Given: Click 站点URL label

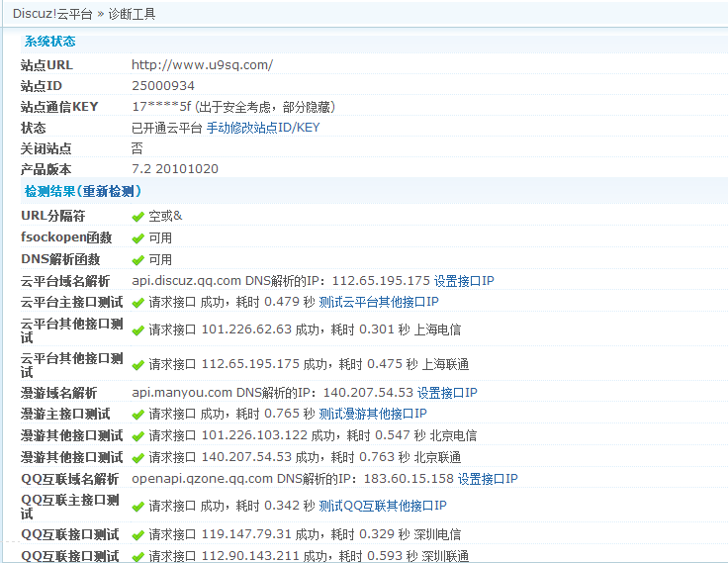Looking at the screenshot, I should 46,65.
